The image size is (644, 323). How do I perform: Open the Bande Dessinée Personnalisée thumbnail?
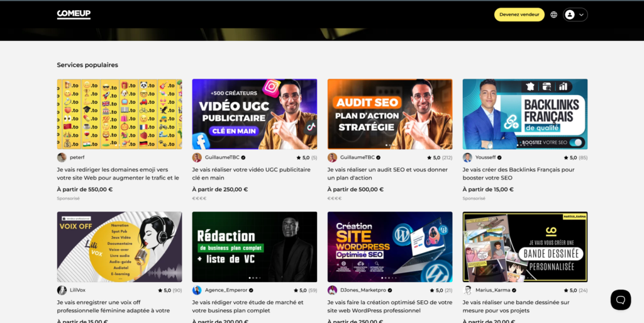pos(525,247)
